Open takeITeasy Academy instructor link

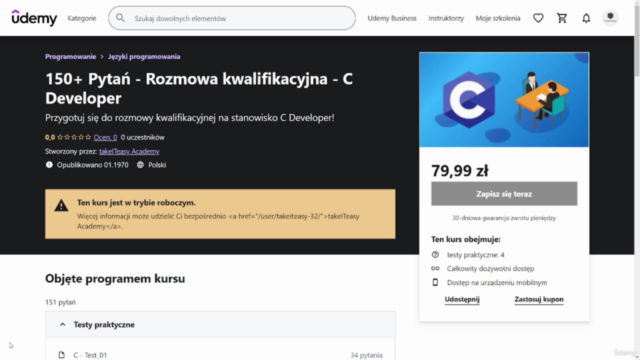[129, 151]
